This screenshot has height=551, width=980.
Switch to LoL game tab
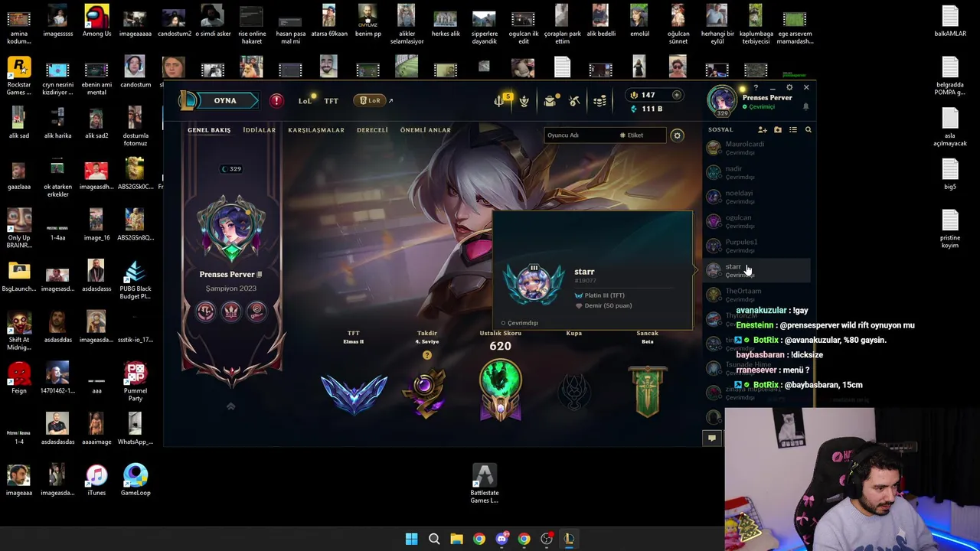pos(305,101)
